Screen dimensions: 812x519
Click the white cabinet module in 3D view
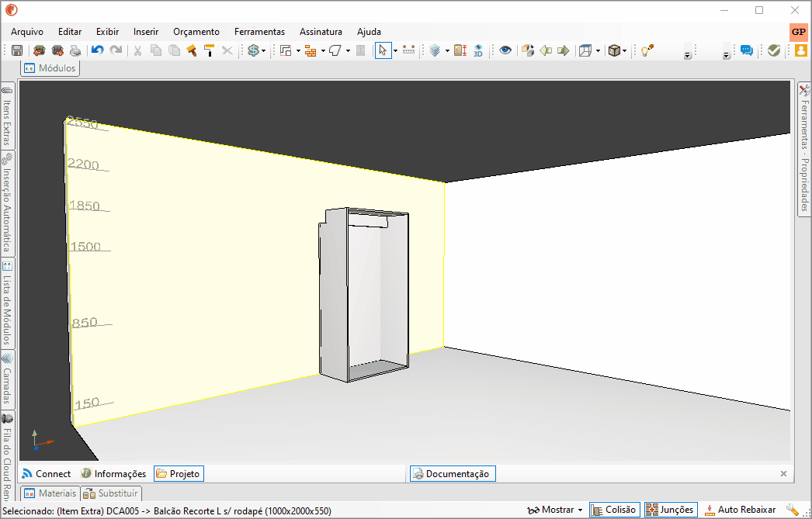pos(363,295)
